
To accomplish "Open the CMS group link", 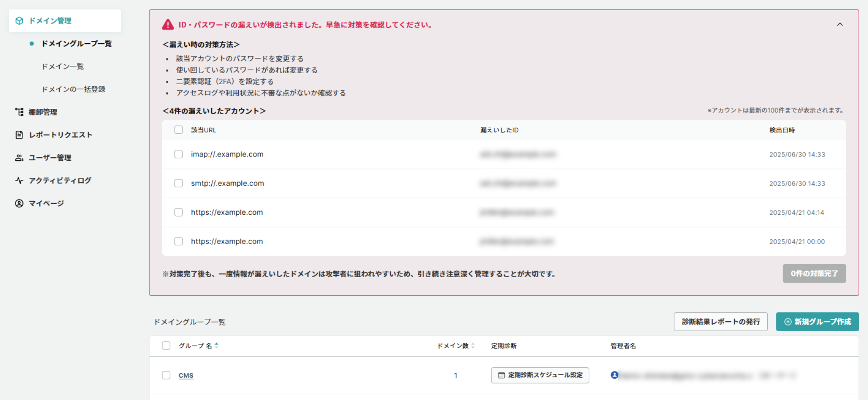I will [186, 375].
